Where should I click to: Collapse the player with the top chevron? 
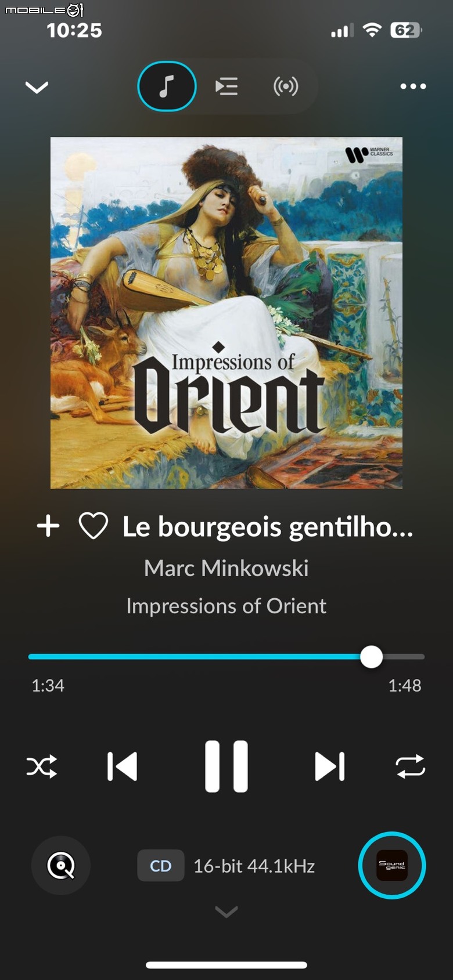[x=37, y=87]
